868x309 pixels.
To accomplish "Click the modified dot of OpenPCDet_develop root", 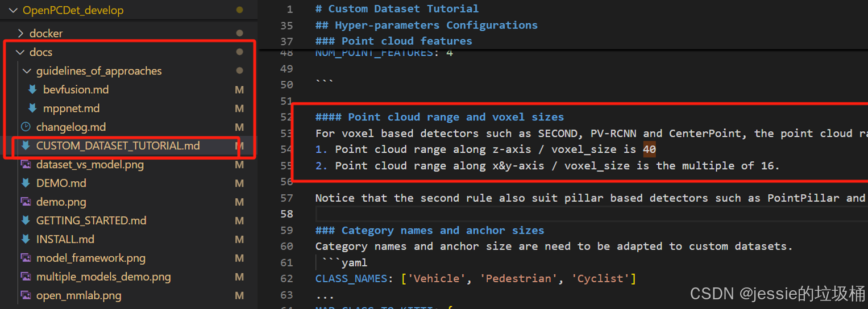I will point(239,10).
